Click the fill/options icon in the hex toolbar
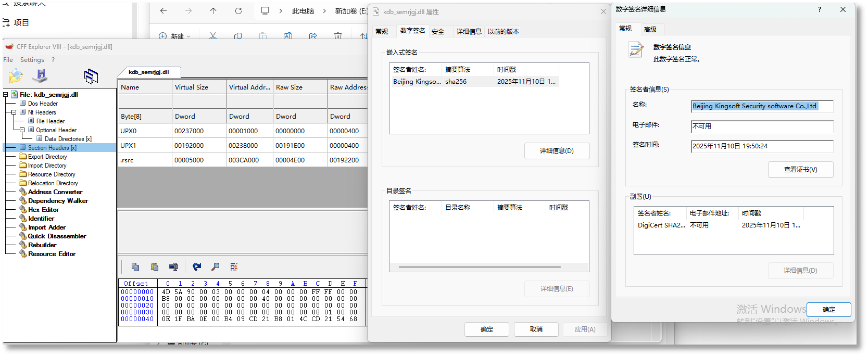 coord(234,267)
